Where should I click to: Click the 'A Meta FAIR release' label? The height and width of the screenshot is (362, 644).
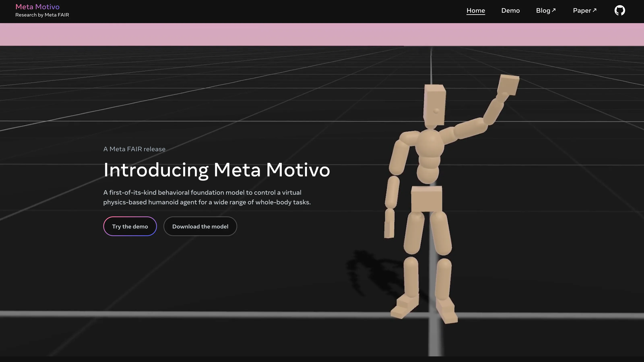(x=134, y=149)
